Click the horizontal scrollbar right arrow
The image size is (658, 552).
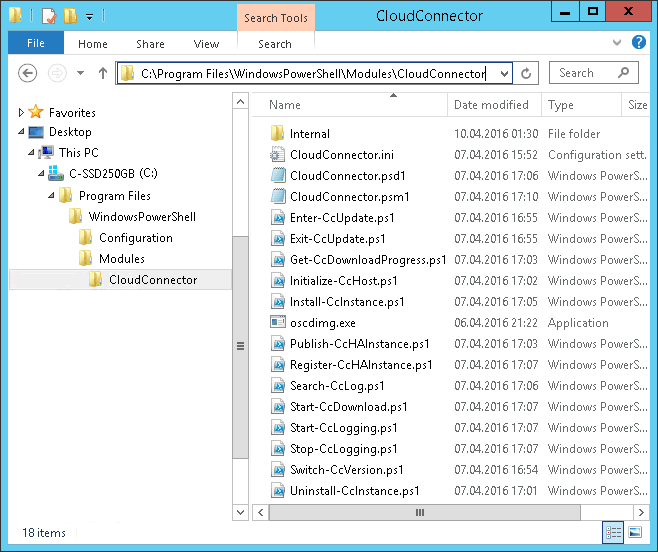641,512
